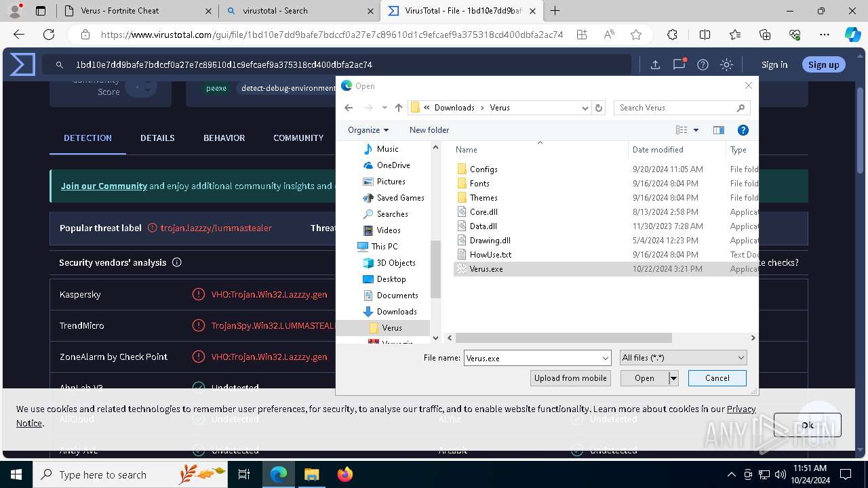
Task: Open browser Extensions icon
Action: pos(672,35)
